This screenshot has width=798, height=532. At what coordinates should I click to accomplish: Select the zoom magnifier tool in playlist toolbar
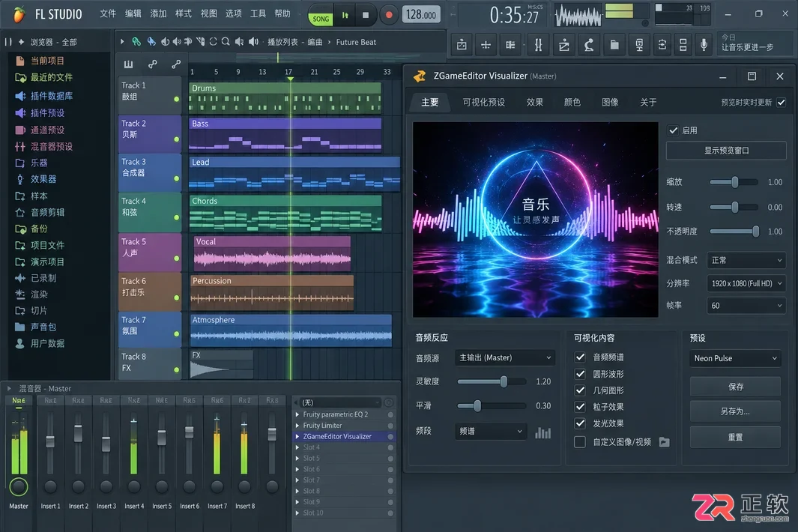click(x=226, y=42)
